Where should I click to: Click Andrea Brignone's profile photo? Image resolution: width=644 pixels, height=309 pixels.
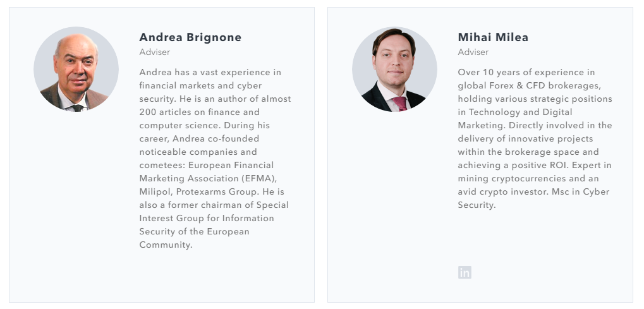[76, 70]
